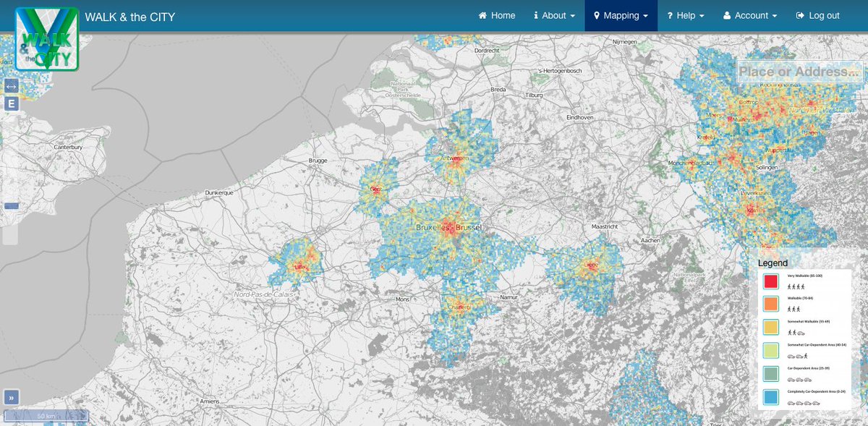Click the grey-green Car-Dependent Area swatch

pyautogui.click(x=770, y=374)
